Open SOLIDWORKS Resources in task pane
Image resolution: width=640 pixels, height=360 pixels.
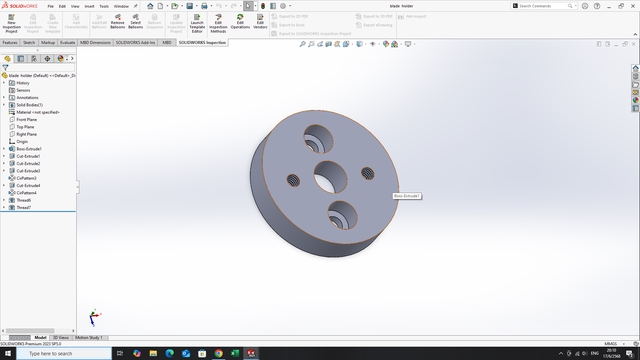[636, 68]
